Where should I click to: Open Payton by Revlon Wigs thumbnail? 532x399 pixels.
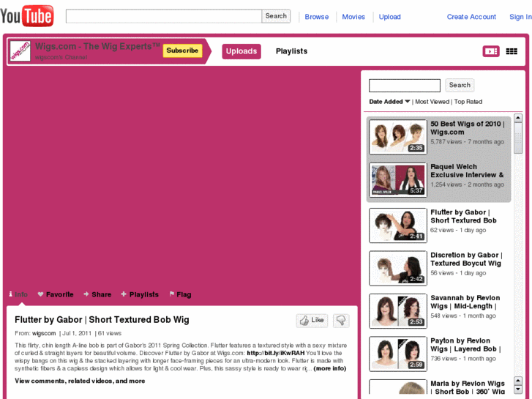point(398,354)
